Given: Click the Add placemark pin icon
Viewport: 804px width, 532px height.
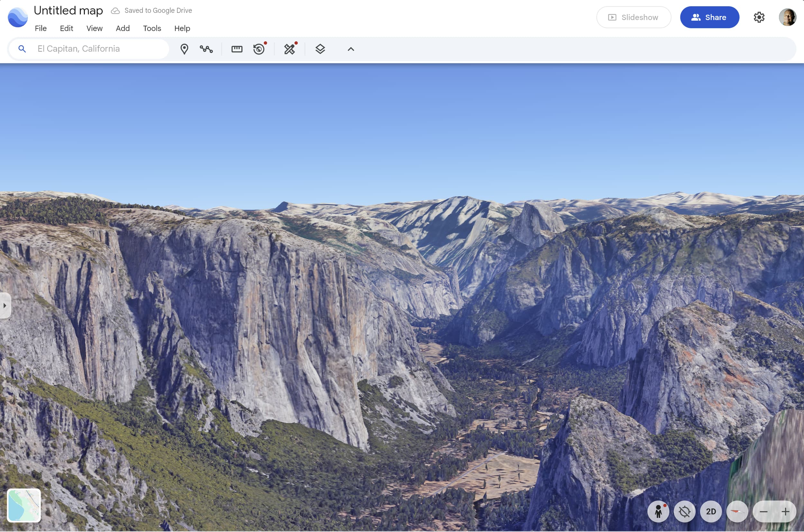Looking at the screenshot, I should point(184,49).
